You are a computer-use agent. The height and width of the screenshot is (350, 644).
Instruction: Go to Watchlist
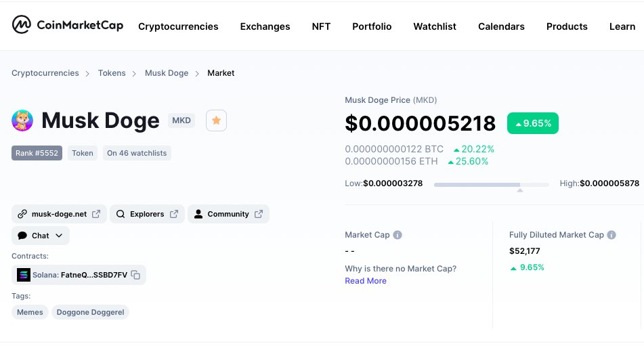tap(435, 26)
